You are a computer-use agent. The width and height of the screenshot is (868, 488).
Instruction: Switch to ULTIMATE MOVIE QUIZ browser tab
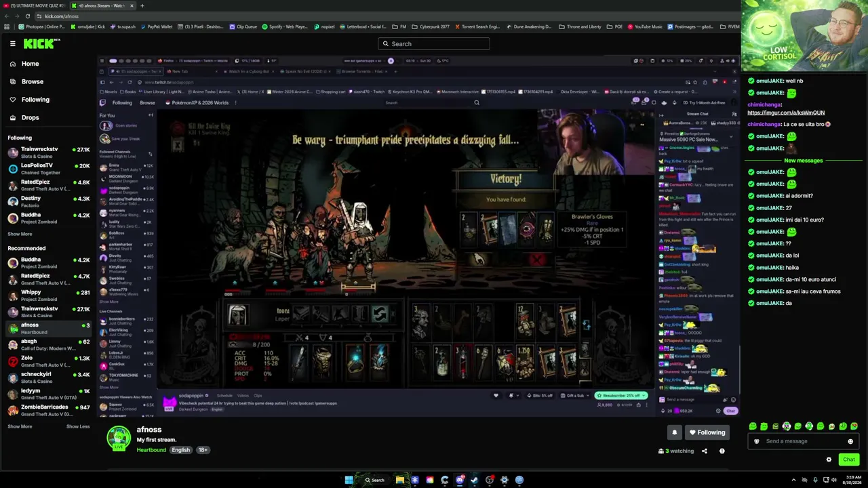[34, 5]
